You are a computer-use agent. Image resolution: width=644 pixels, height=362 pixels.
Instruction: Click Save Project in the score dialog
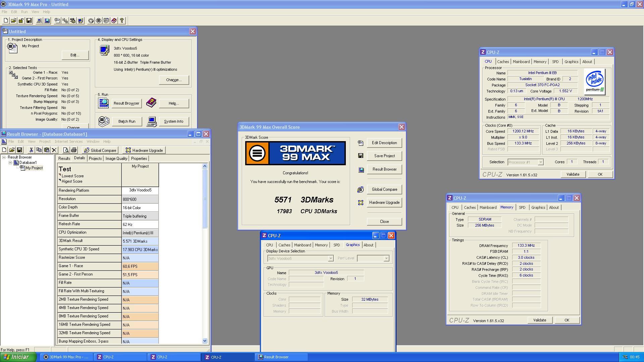(x=384, y=156)
